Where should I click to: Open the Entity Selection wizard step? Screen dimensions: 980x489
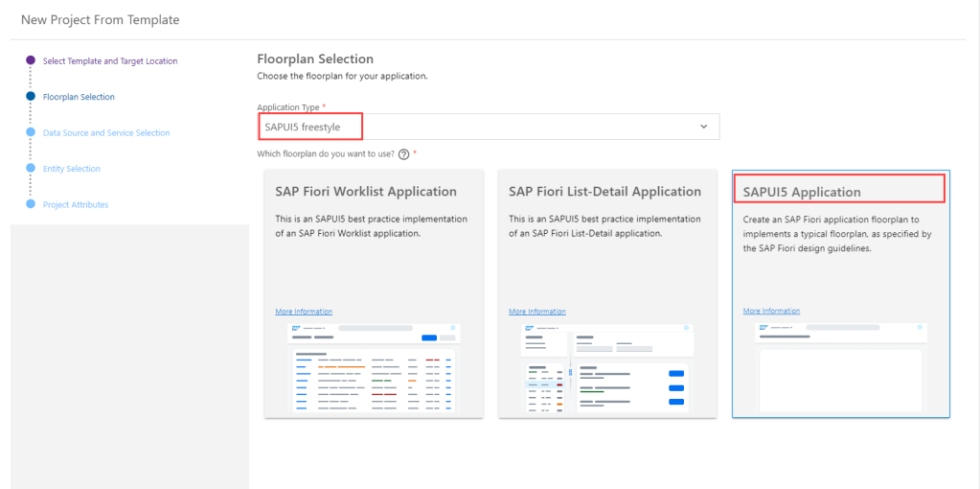point(72,169)
